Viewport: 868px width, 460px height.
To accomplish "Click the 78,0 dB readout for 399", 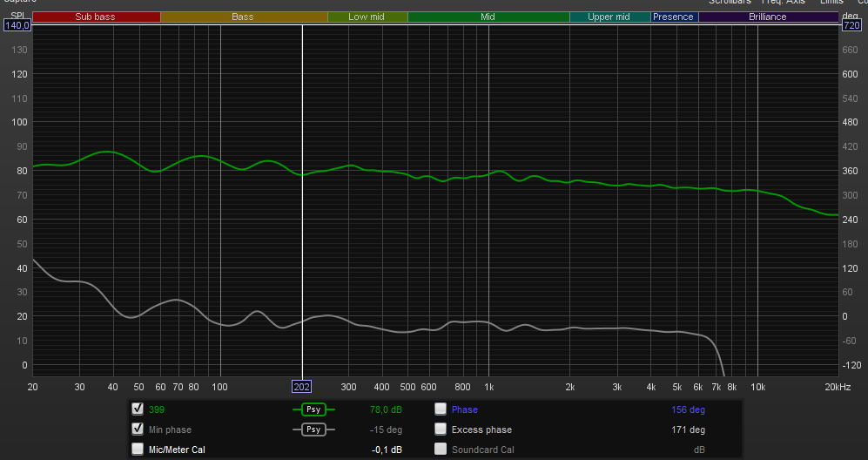I will point(386,409).
